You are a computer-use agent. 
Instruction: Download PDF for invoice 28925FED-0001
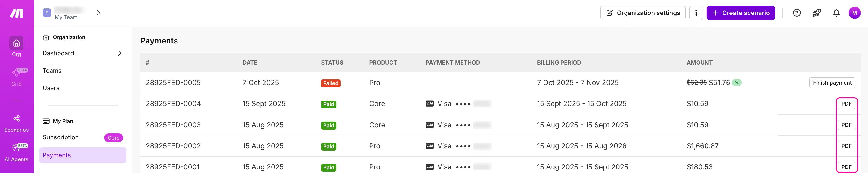coord(846,167)
